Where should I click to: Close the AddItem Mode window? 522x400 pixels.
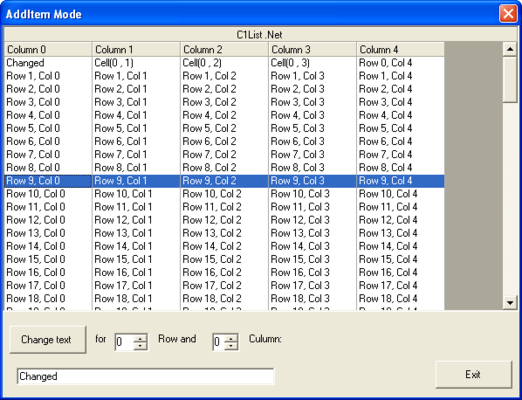point(508,14)
